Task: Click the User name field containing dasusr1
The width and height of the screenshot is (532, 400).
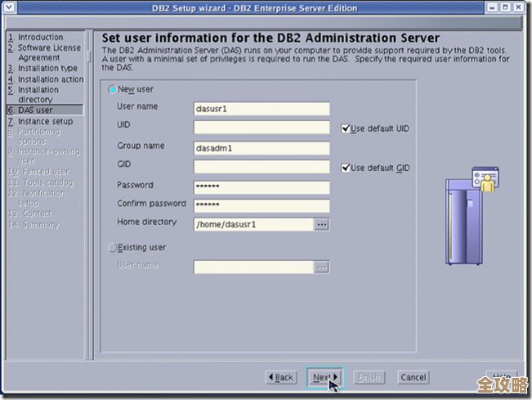Action: click(262, 108)
